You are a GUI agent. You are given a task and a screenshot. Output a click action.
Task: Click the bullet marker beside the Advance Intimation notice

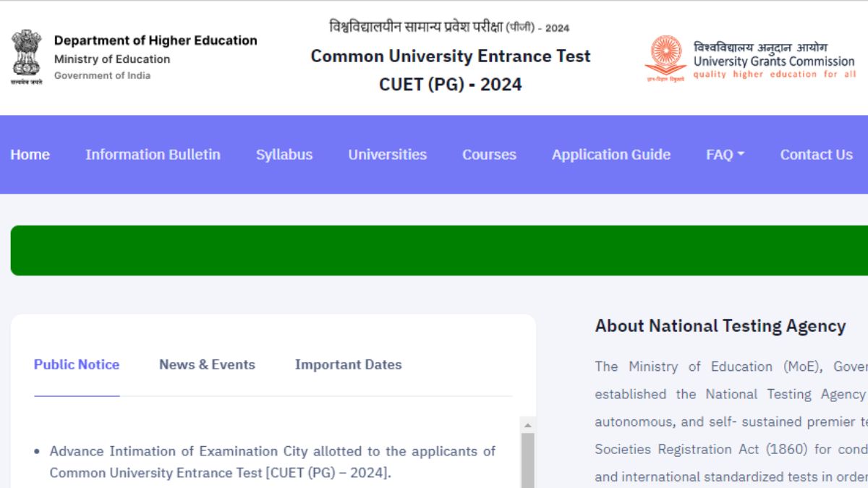pos(35,451)
